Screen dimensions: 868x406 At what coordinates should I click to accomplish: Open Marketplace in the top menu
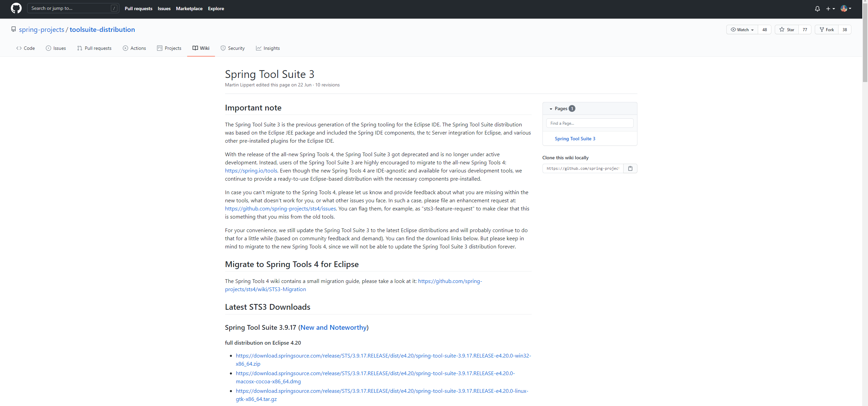click(189, 8)
